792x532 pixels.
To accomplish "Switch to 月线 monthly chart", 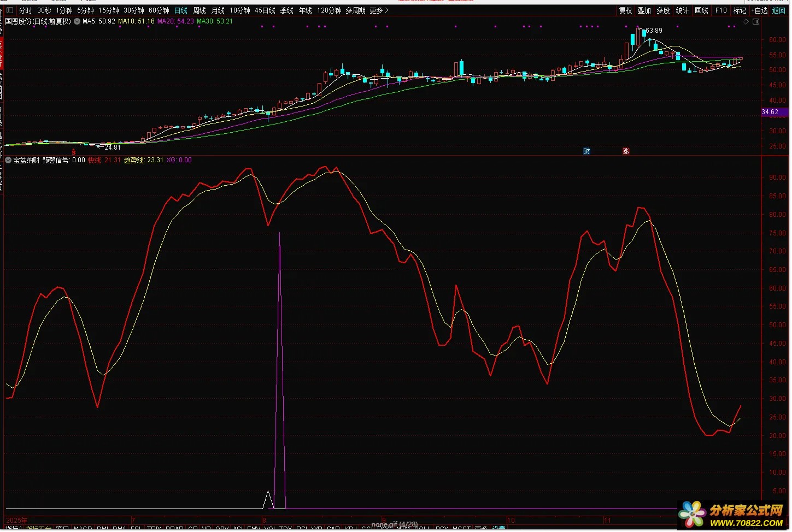I will [218, 10].
